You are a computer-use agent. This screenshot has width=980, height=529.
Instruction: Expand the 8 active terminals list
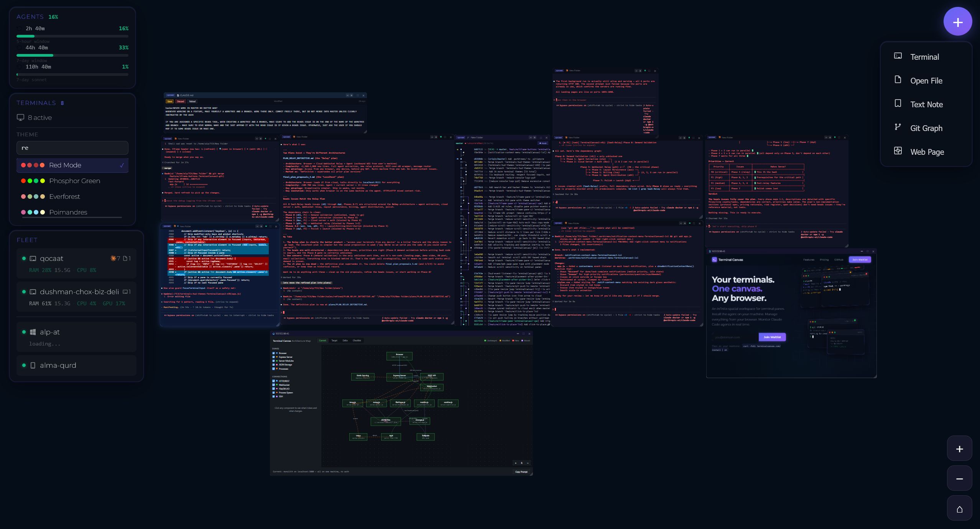coord(40,118)
